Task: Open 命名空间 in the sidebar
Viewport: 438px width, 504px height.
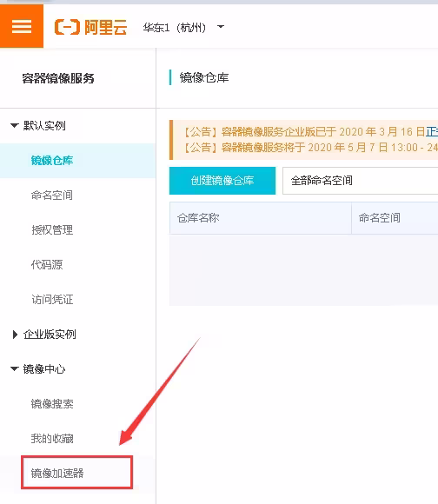Action: click(x=52, y=196)
